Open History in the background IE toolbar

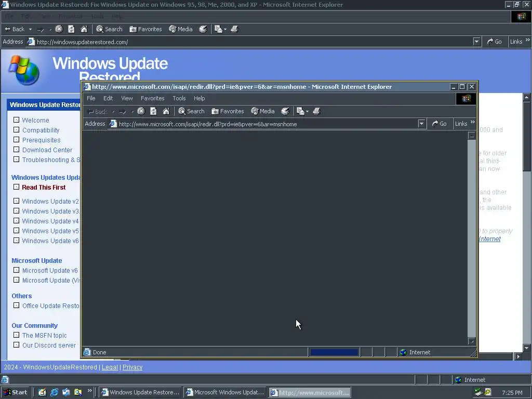(x=203, y=29)
